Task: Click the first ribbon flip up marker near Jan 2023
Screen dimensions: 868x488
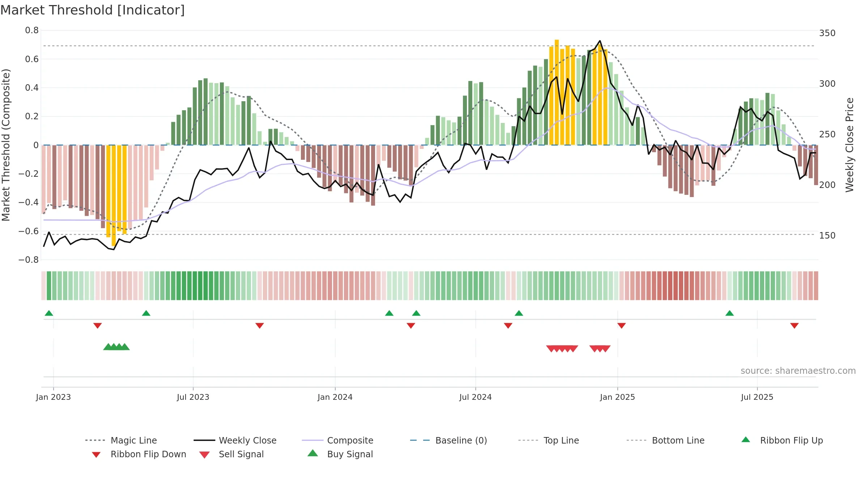Action: (49, 313)
